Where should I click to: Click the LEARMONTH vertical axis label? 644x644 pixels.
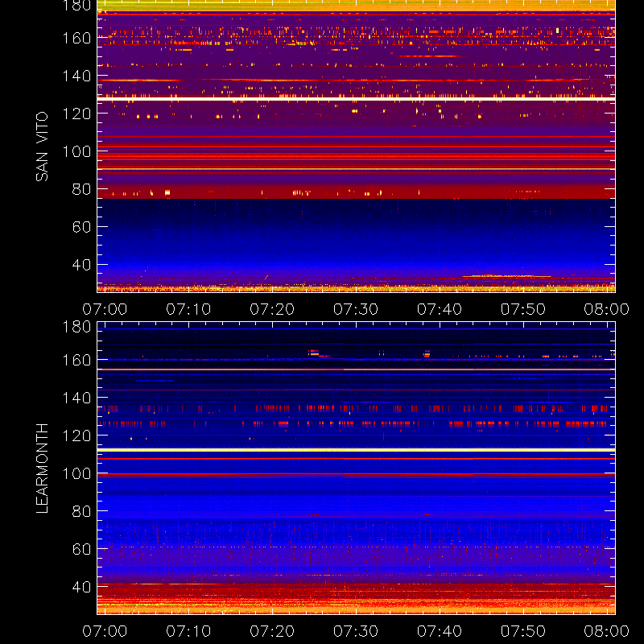[x=42, y=469]
